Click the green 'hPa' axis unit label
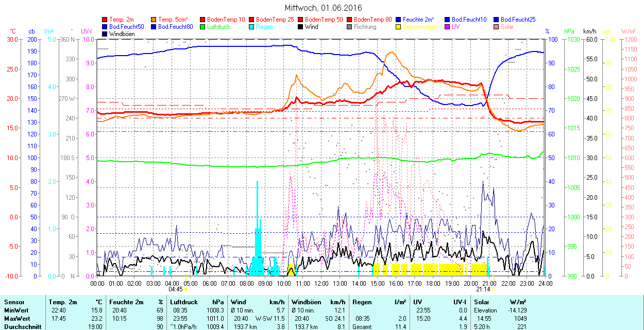Viewport: 644px width, 330px height. (569, 31)
